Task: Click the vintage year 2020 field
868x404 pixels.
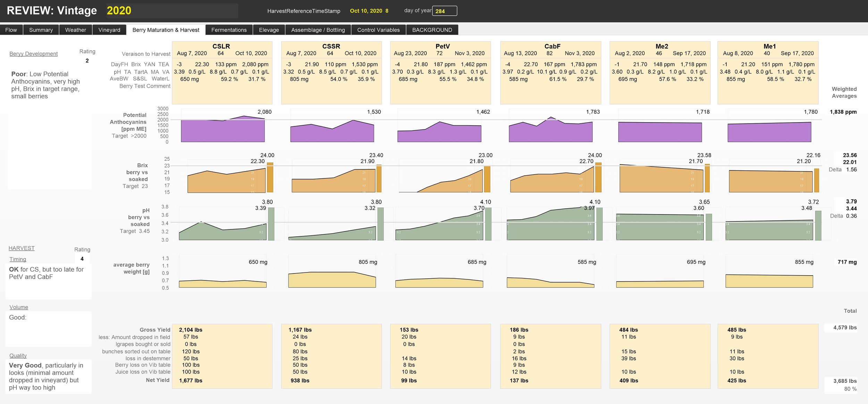Action: 172,11
